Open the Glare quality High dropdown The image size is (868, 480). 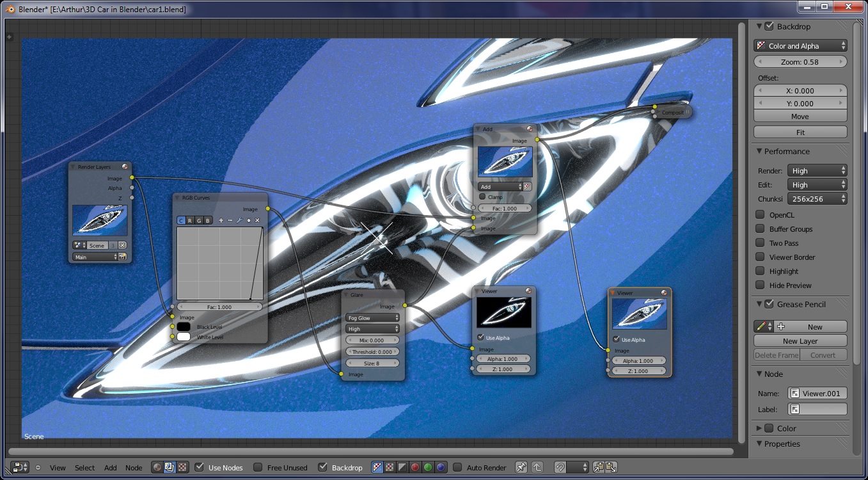click(x=373, y=328)
